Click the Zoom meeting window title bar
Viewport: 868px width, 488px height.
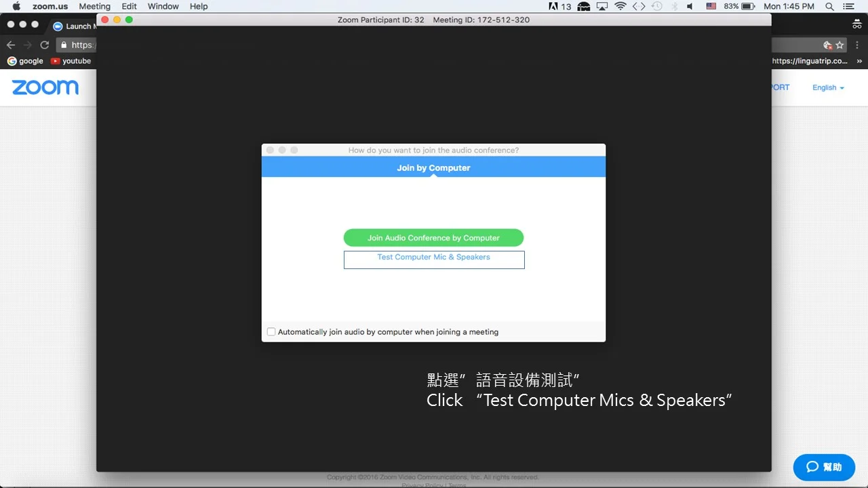point(434,20)
